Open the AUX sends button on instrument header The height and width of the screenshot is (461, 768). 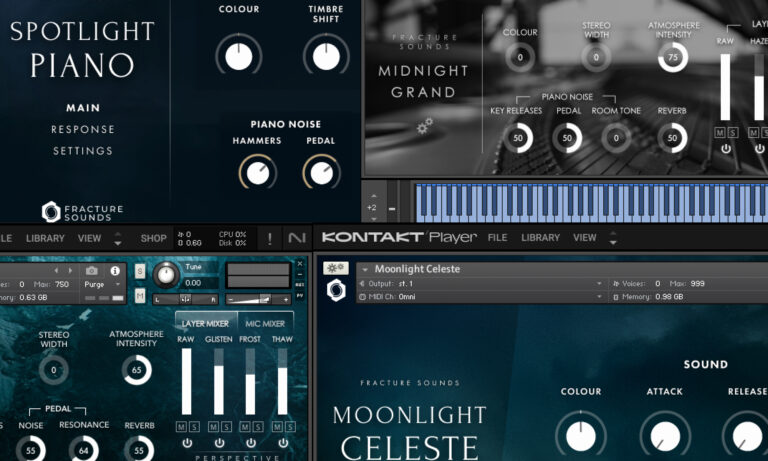coord(300,285)
